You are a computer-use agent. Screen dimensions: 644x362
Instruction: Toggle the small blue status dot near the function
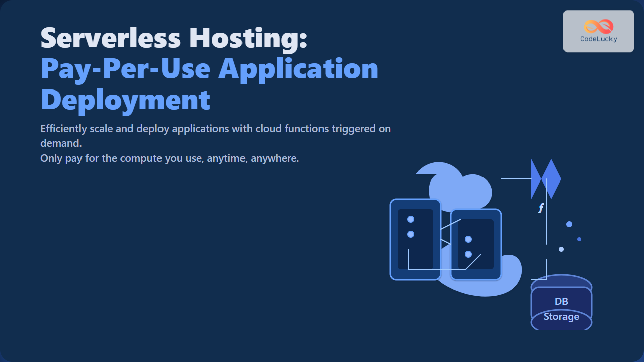(569, 224)
